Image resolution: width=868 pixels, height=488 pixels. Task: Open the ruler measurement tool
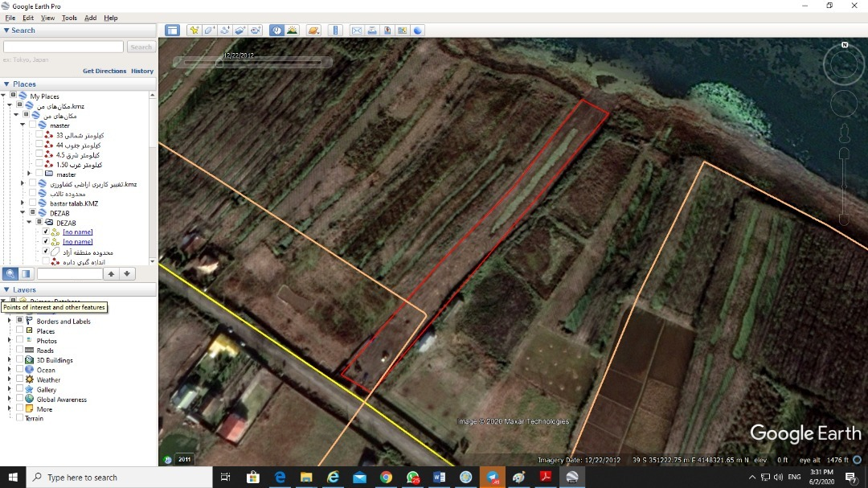pyautogui.click(x=335, y=31)
